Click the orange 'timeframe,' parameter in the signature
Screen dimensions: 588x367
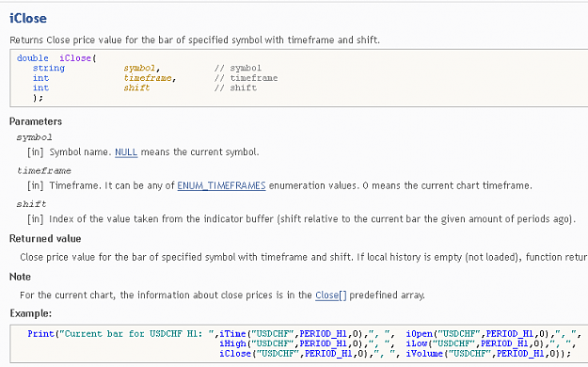(150, 78)
